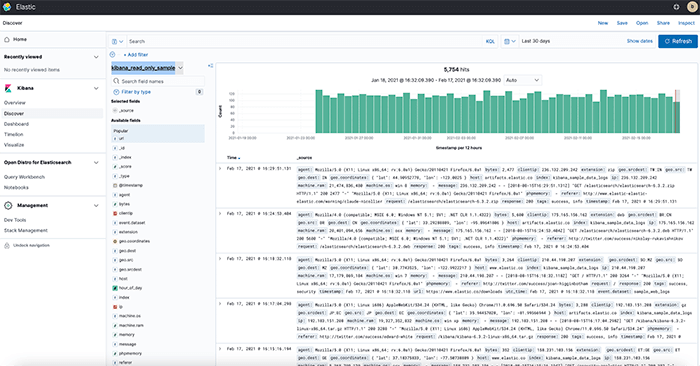Click the bytes number type icon
Image resolution: width=700 pixels, height=366 pixels.
[115, 204]
